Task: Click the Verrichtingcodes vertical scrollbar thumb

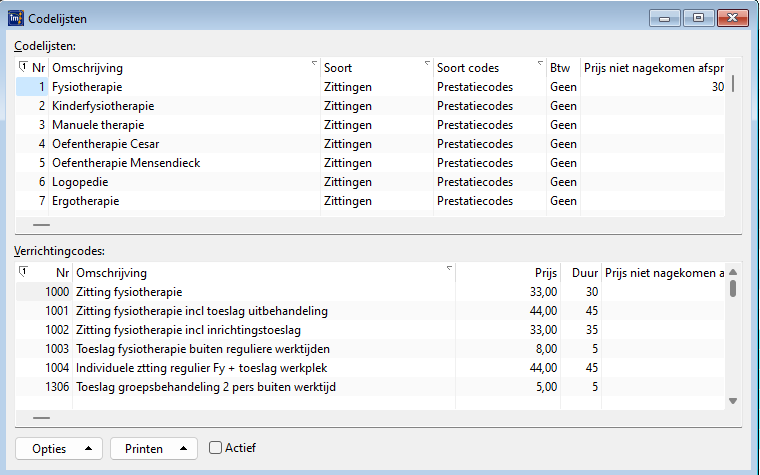Action: coord(733,288)
